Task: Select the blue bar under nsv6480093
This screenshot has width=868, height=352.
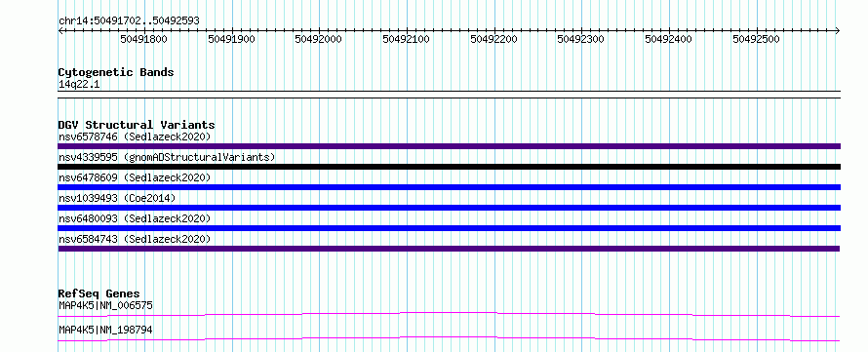Action: point(449,228)
